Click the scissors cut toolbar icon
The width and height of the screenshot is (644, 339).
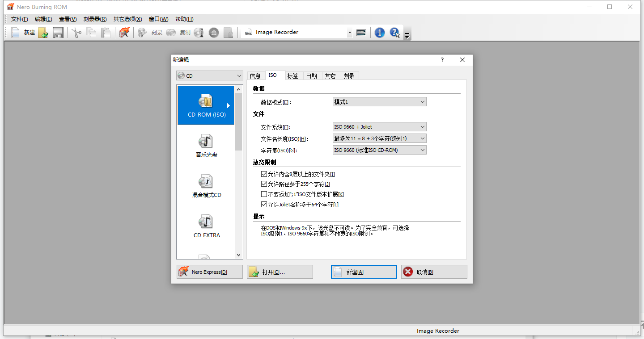[76, 32]
